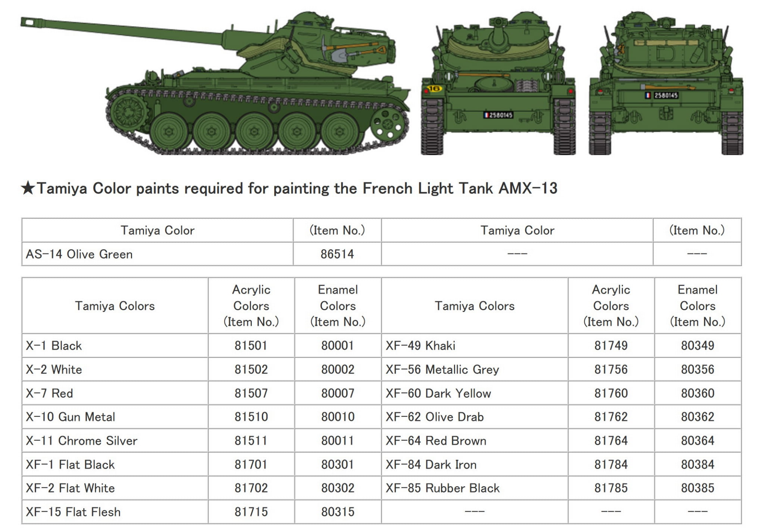Select the X-11 Chrome Silver cell
This screenshot has height=532, width=764.
click(x=81, y=441)
